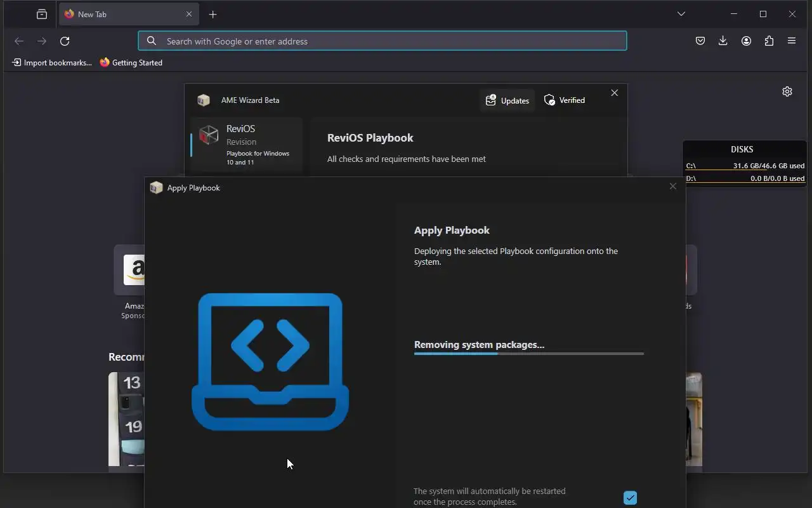Close the New Tab tab
Image resolution: width=812 pixels, height=508 pixels.
pyautogui.click(x=189, y=14)
